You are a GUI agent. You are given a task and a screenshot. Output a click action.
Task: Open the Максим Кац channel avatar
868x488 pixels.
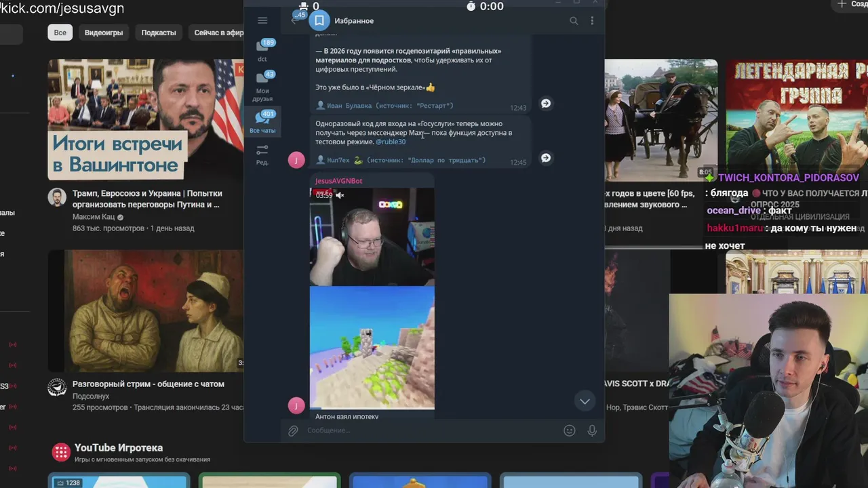(57, 198)
